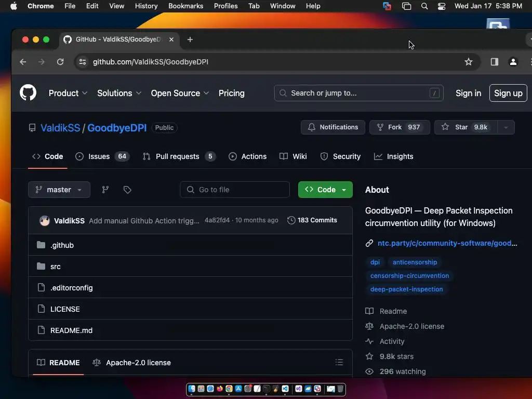This screenshot has width=532, height=399.
Task: Open Finder in Dock
Action: 192,389
